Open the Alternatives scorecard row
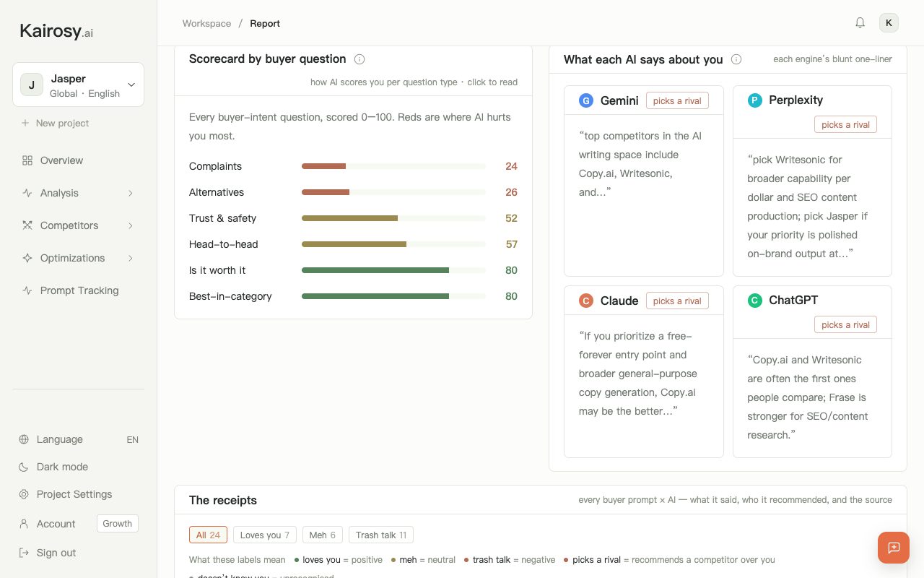The width and height of the screenshot is (924, 578). pos(353,192)
